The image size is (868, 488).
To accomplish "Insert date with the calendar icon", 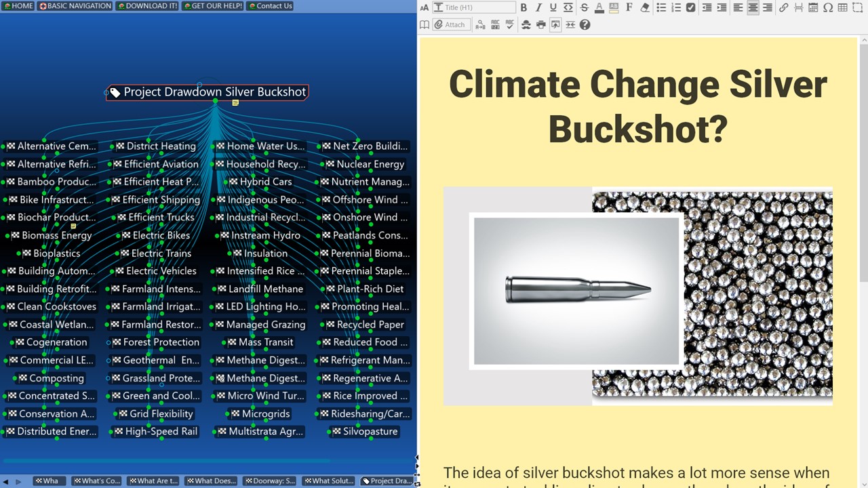I will coord(813,7).
